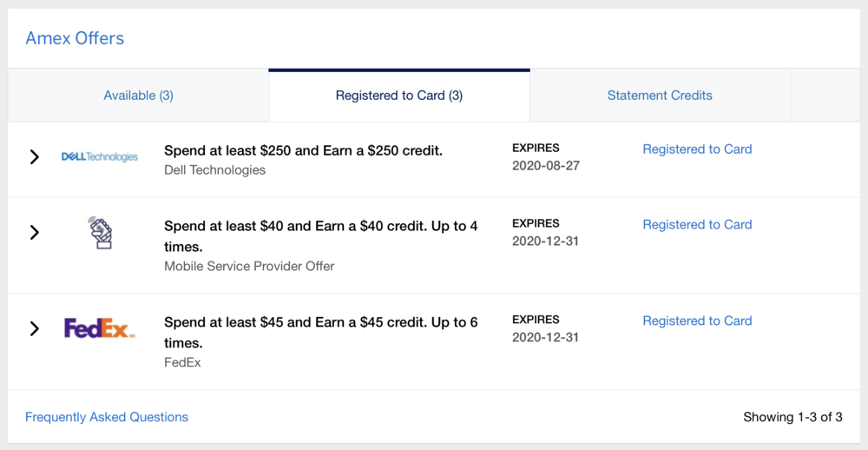Click the Mobile Service Provider phone icon

[x=101, y=233]
